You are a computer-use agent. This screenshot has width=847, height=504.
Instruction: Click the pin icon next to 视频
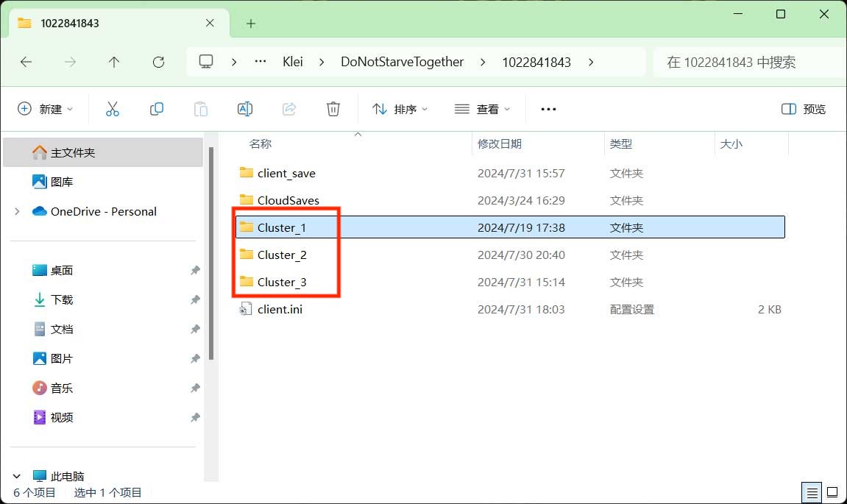click(195, 418)
